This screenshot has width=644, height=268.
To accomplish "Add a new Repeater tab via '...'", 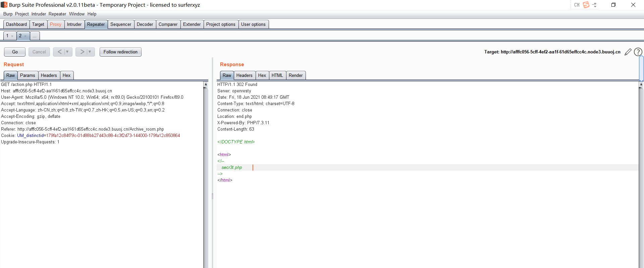I will (35, 36).
